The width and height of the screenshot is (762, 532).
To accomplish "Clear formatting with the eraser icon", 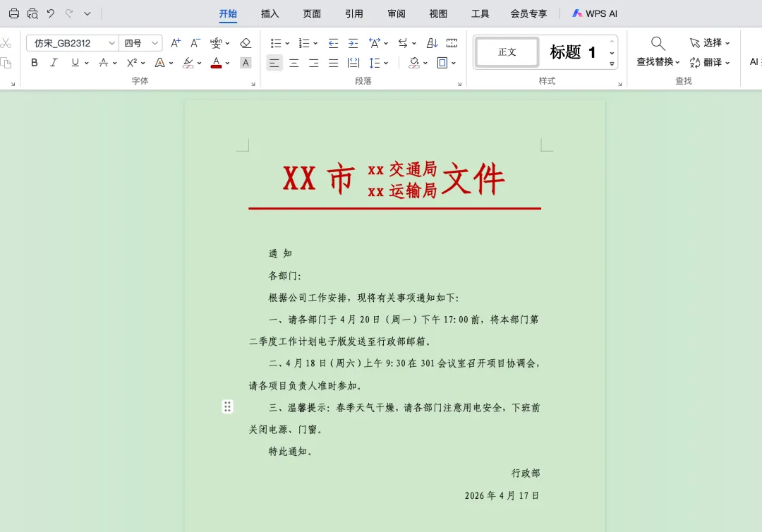I will (246, 43).
